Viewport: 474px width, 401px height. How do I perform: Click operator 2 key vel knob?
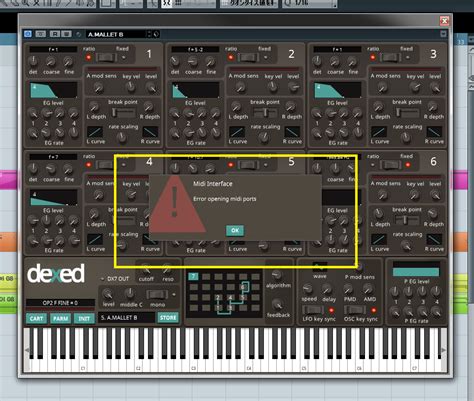(x=273, y=87)
